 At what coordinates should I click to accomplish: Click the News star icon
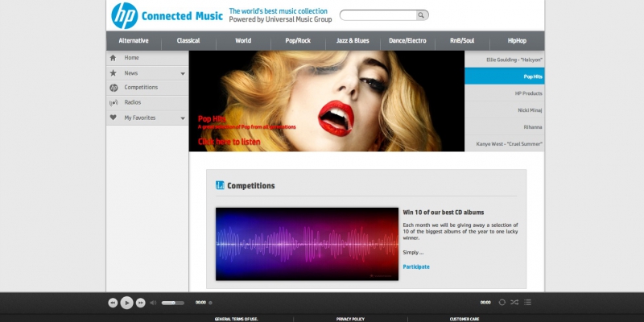click(x=114, y=73)
